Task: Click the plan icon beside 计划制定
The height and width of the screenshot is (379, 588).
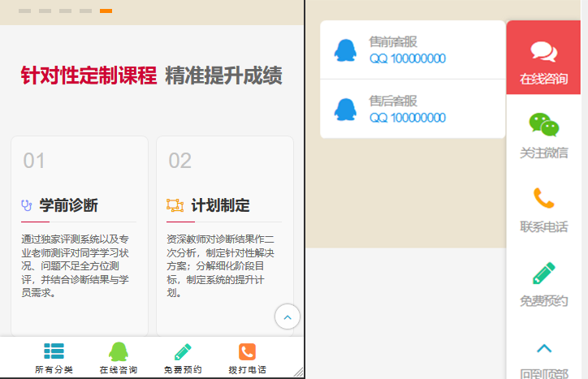Action: [175, 205]
